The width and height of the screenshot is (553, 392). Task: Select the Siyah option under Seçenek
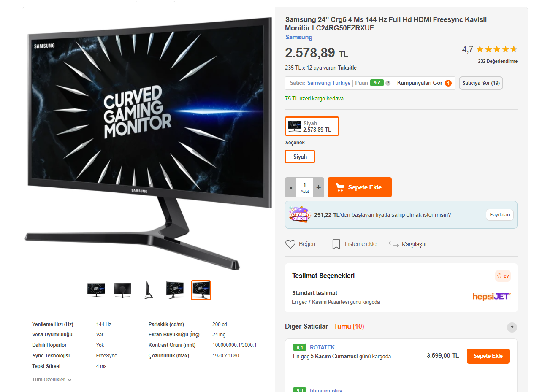click(x=300, y=157)
